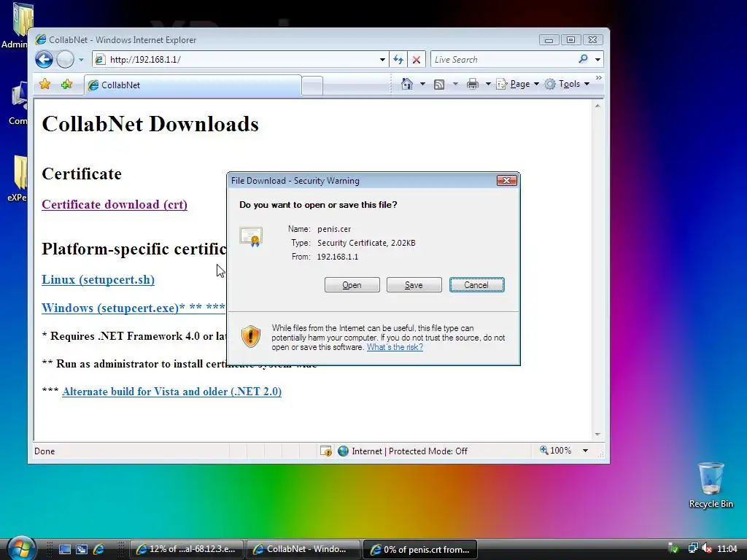
Task: Open Alternate build for Vista and older link
Action: pyautogui.click(x=171, y=392)
